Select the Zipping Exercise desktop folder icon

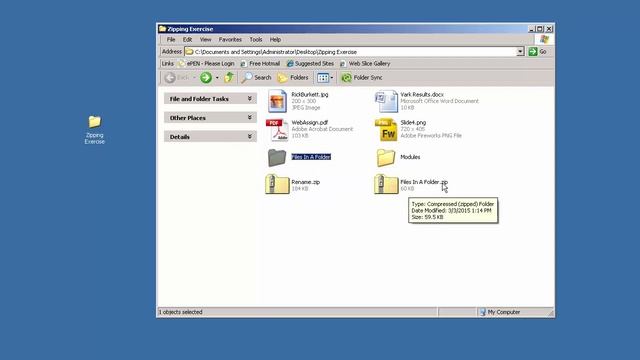(x=95, y=122)
